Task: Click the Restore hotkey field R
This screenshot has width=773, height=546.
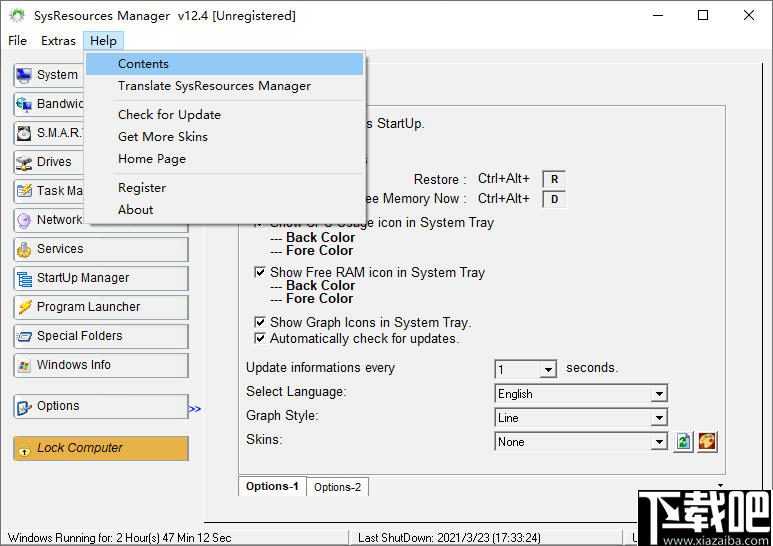Action: point(554,179)
